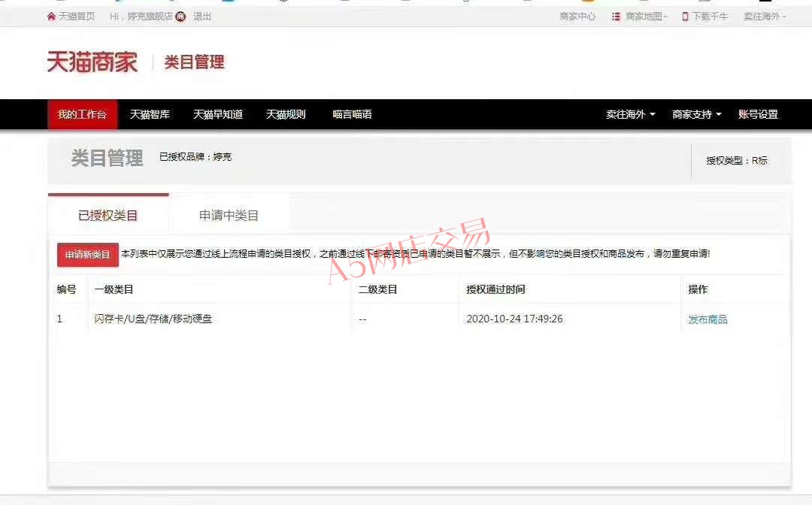Viewport: 812px width, 505px height.
Task: Open 账号设置 in the navigation bar
Action: (x=758, y=114)
